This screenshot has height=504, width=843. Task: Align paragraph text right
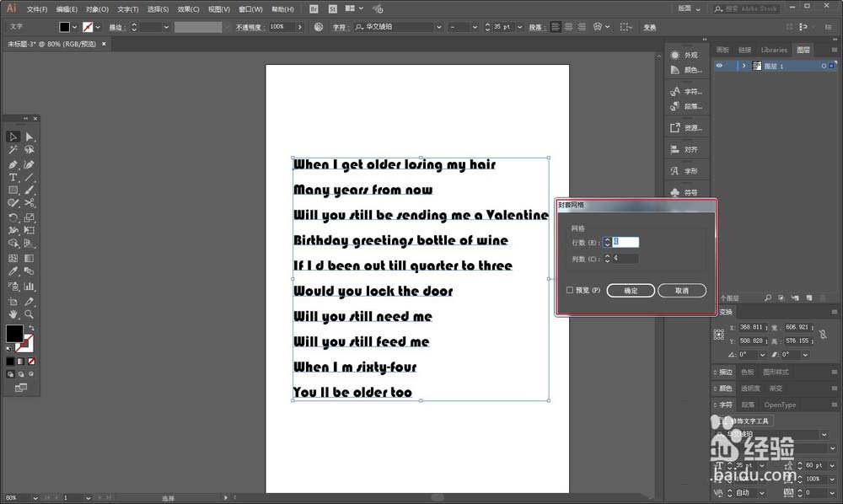pyautogui.click(x=581, y=27)
